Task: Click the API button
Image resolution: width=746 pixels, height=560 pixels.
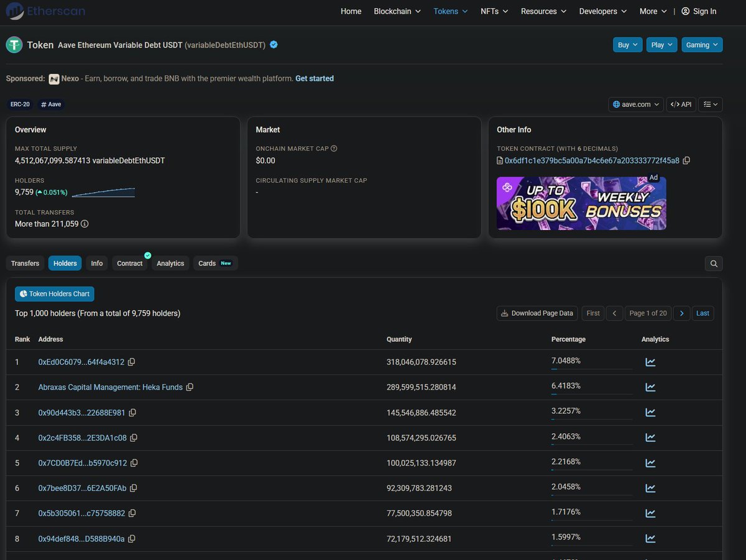Action: [681, 104]
